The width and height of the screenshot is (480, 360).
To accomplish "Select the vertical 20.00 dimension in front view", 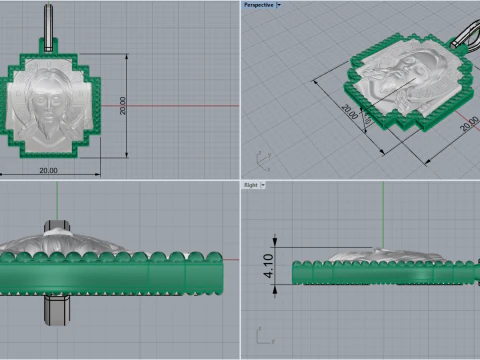I will click(123, 106).
